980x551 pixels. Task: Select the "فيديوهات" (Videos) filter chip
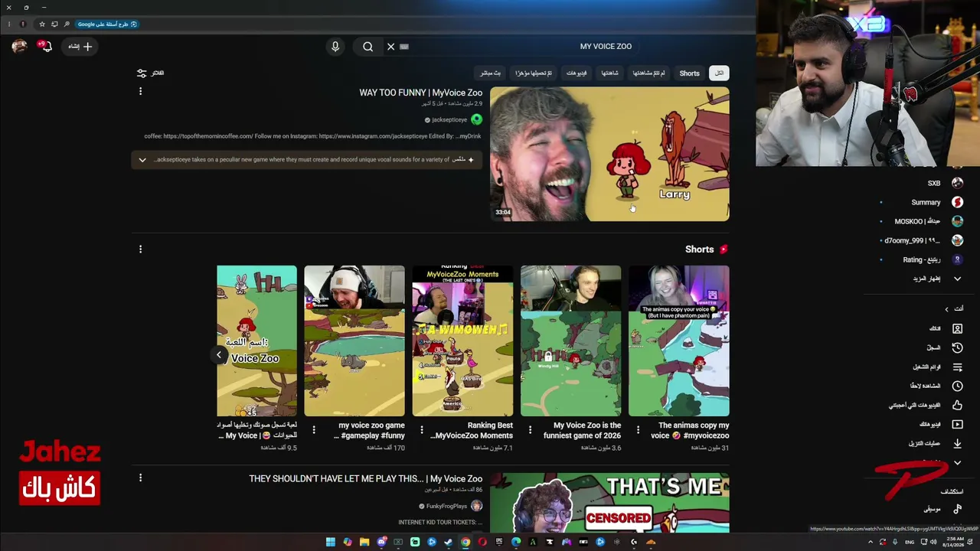pyautogui.click(x=576, y=73)
